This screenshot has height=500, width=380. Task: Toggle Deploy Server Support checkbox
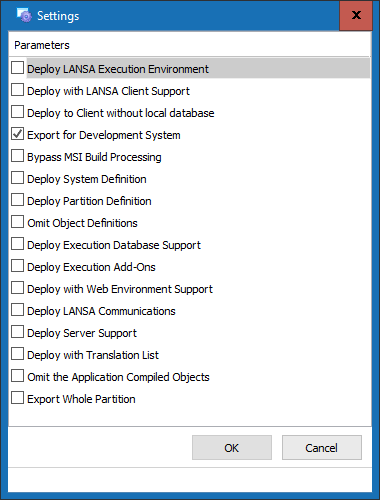[17, 332]
